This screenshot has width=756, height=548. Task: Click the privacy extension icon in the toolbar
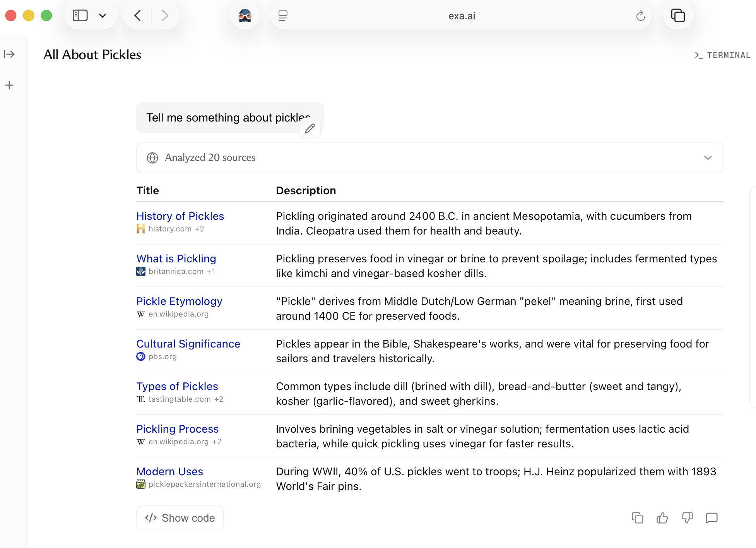(x=245, y=16)
